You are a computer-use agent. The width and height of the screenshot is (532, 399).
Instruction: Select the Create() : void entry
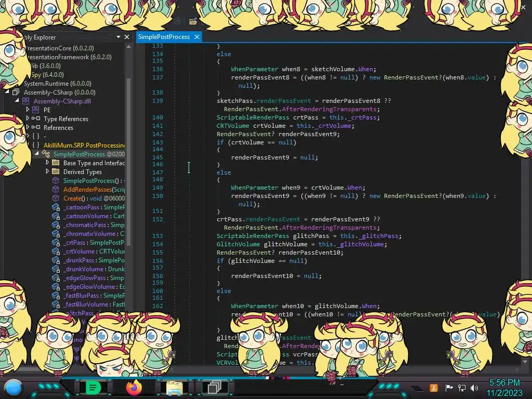(94, 198)
